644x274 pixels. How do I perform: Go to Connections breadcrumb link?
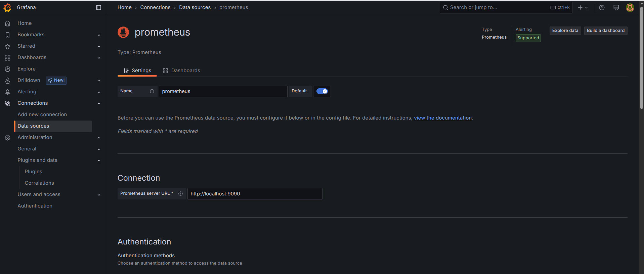pyautogui.click(x=155, y=7)
